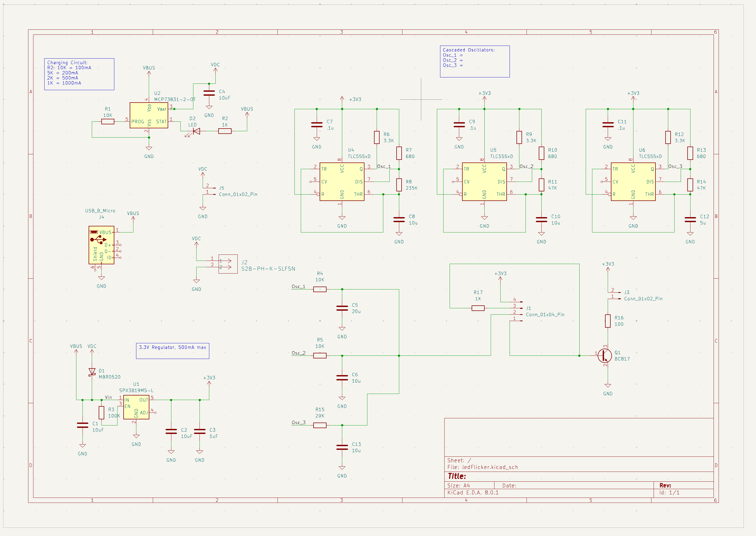Click the Osc_1 net label beside R4
This screenshot has height=536, width=756.
coord(298,287)
